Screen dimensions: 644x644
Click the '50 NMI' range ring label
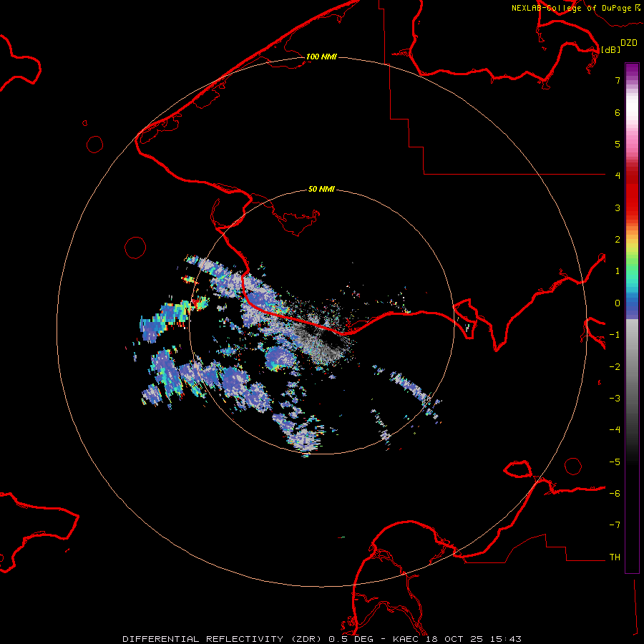[x=321, y=190]
